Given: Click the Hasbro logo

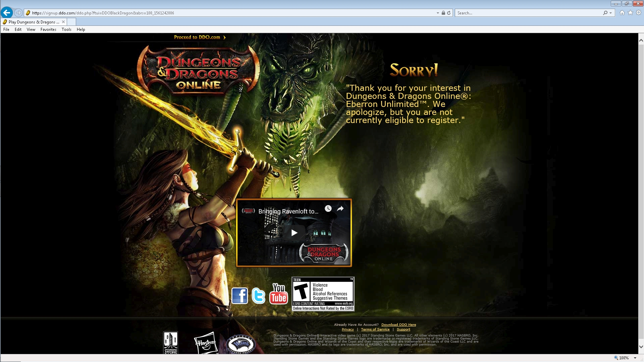Looking at the screenshot, I should (x=206, y=343).
